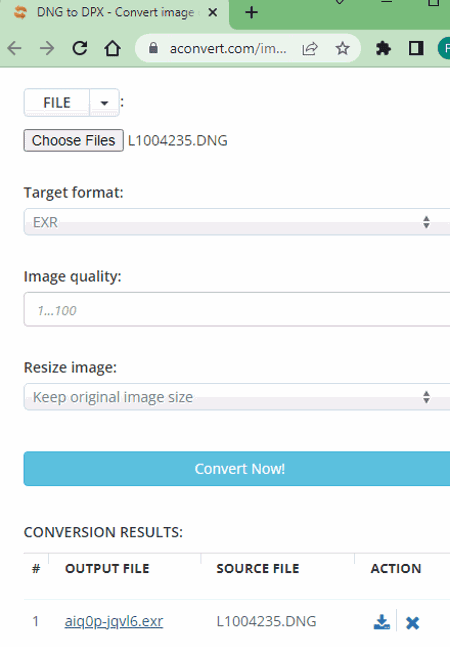Open the Resize image dropdown
Viewport: 450px width, 647px height.
[237, 397]
